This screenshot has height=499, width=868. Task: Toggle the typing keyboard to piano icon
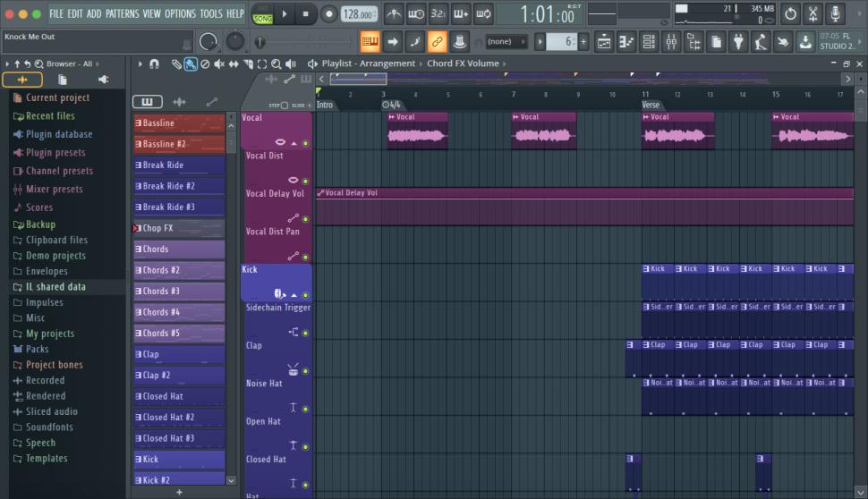click(x=370, y=41)
